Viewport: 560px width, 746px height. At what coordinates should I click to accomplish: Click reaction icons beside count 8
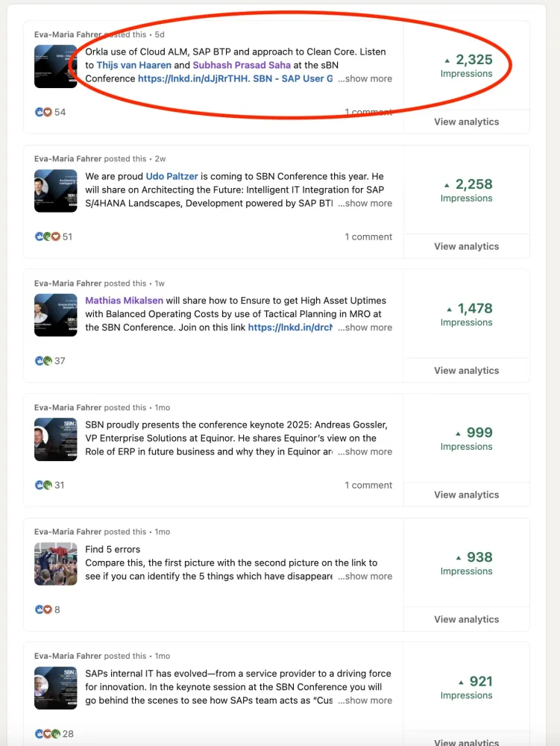43,609
